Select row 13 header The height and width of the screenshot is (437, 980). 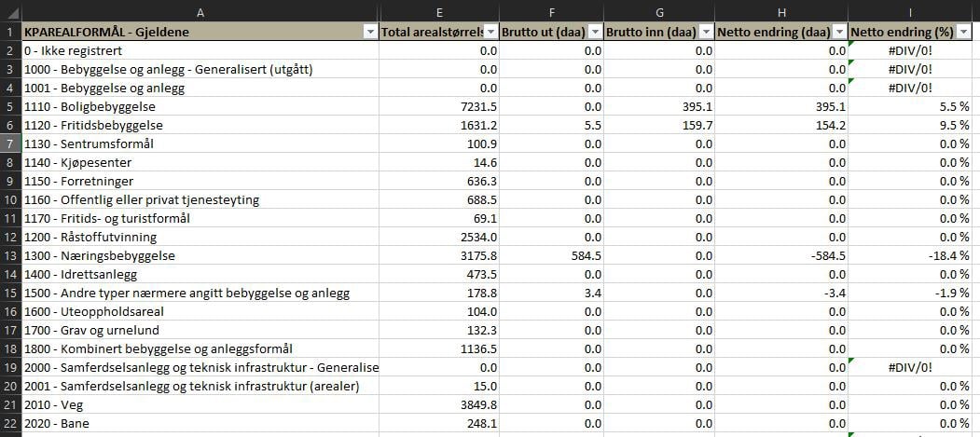9,255
